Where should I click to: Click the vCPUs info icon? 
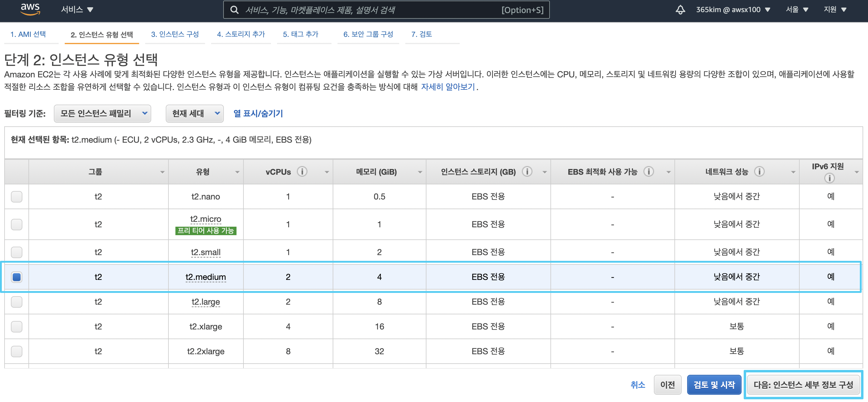tap(302, 172)
